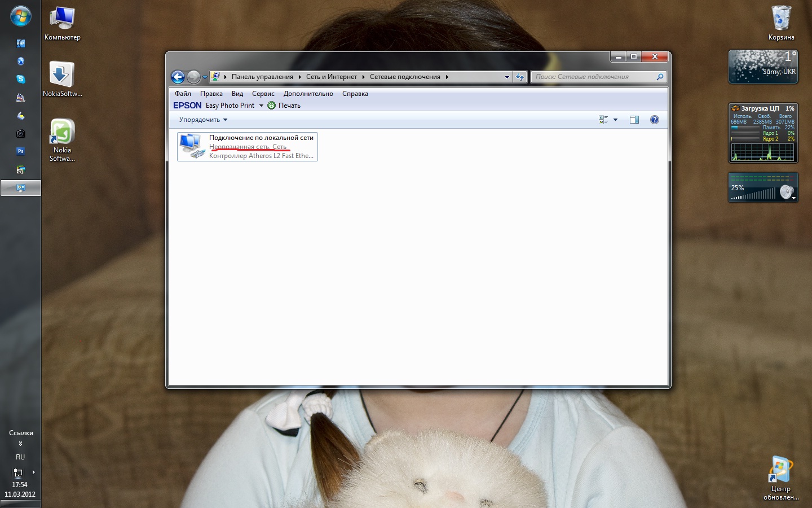Viewport: 812px width, 508px height.
Task: Open the view options dropdown arrow
Action: (615, 120)
